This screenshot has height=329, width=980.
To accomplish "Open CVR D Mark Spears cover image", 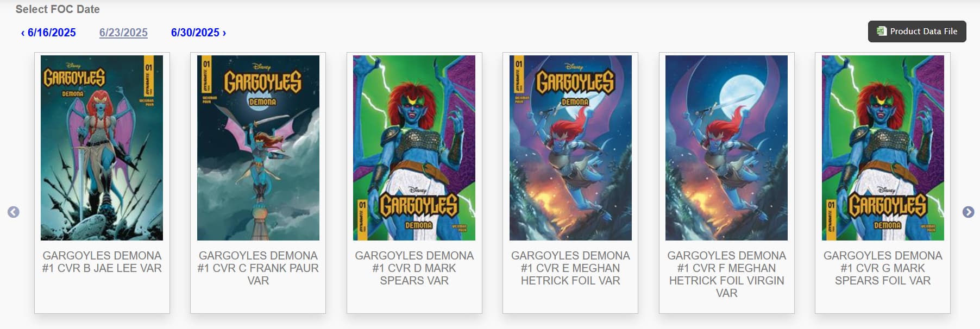I will click(x=414, y=148).
